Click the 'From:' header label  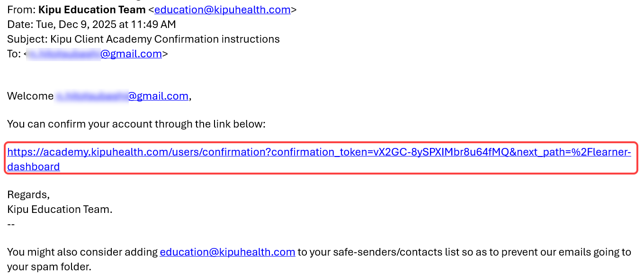pos(21,9)
